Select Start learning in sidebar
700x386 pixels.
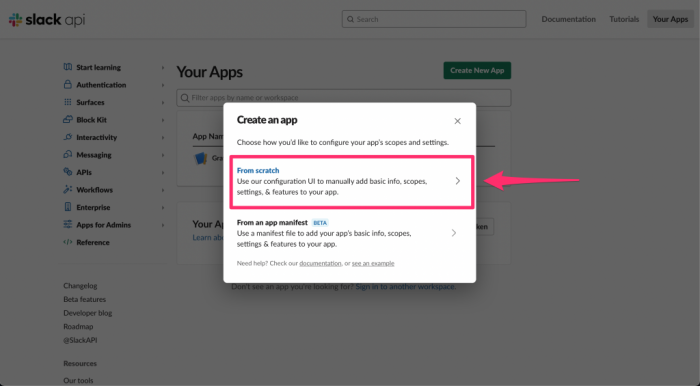(98, 67)
